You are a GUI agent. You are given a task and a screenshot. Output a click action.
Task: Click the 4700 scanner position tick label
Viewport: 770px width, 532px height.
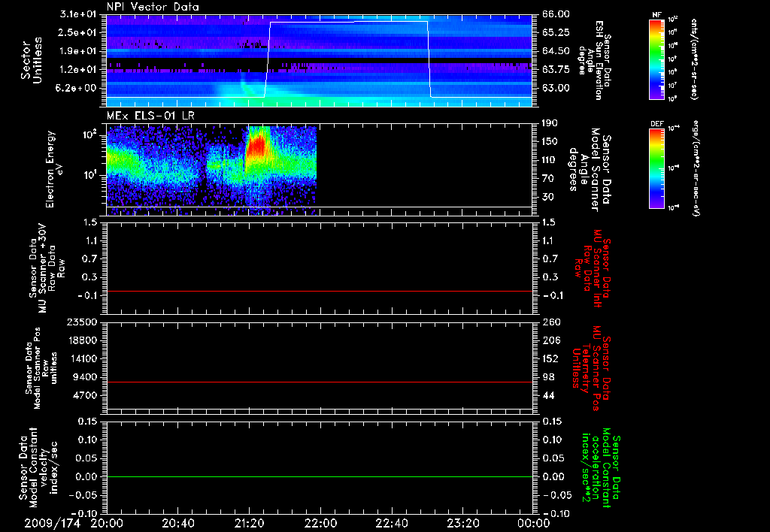point(86,395)
